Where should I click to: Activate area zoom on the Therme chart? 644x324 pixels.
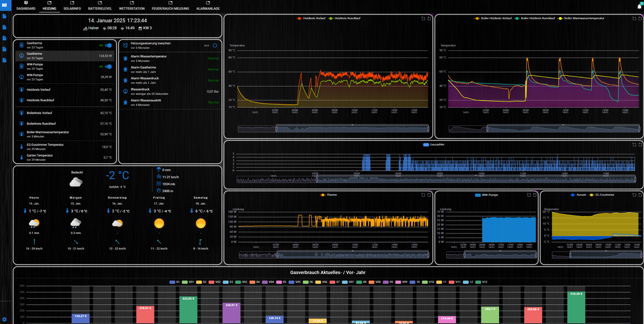coord(423,195)
